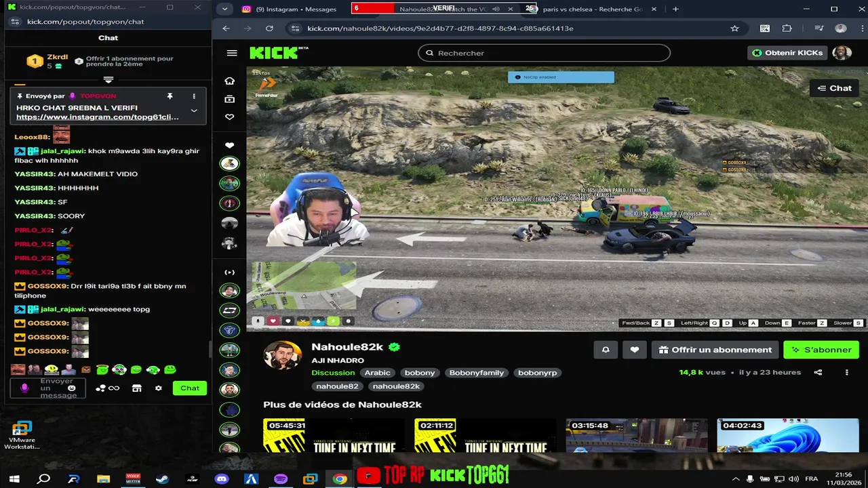The width and height of the screenshot is (868, 488).
Task: Click the S'abonner button
Action: (x=821, y=350)
